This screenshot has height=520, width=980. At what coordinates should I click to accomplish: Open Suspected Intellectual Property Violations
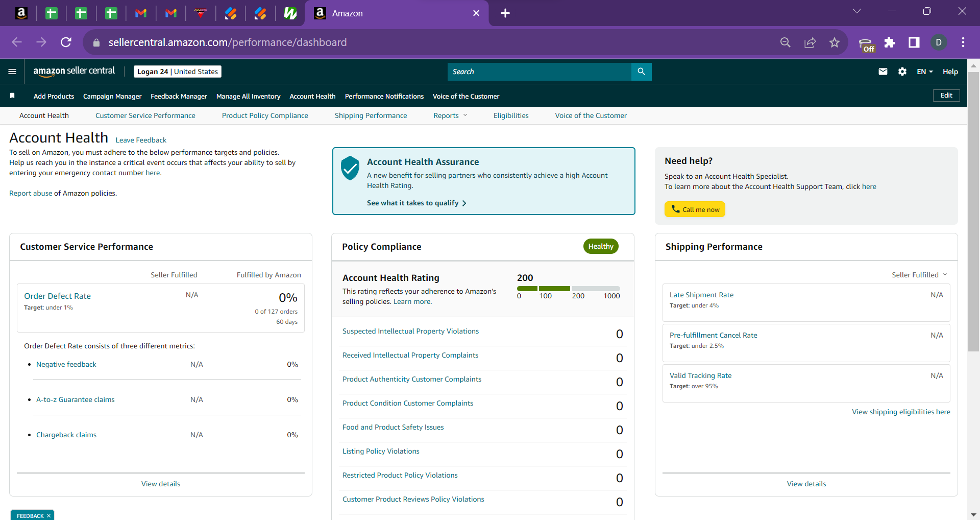(x=411, y=331)
